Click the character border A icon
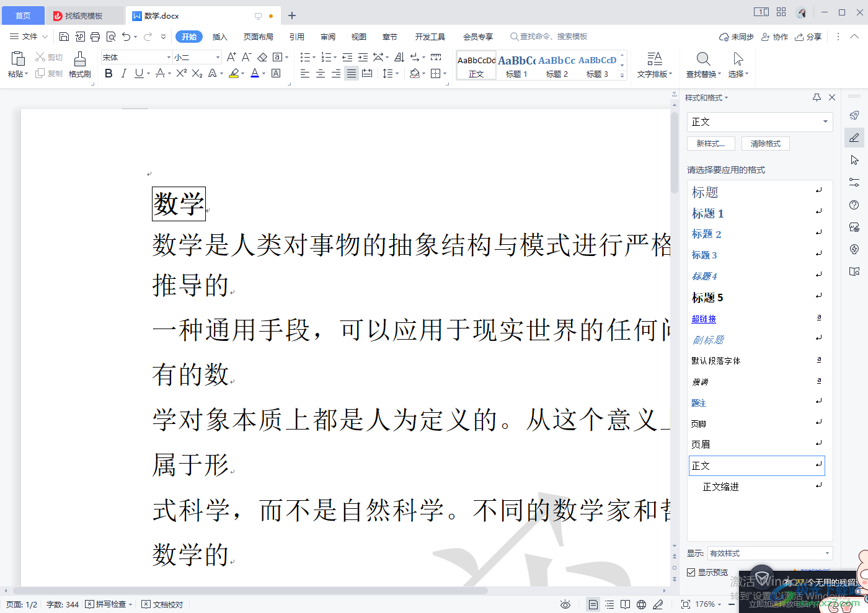This screenshot has height=613, width=868. [x=276, y=73]
